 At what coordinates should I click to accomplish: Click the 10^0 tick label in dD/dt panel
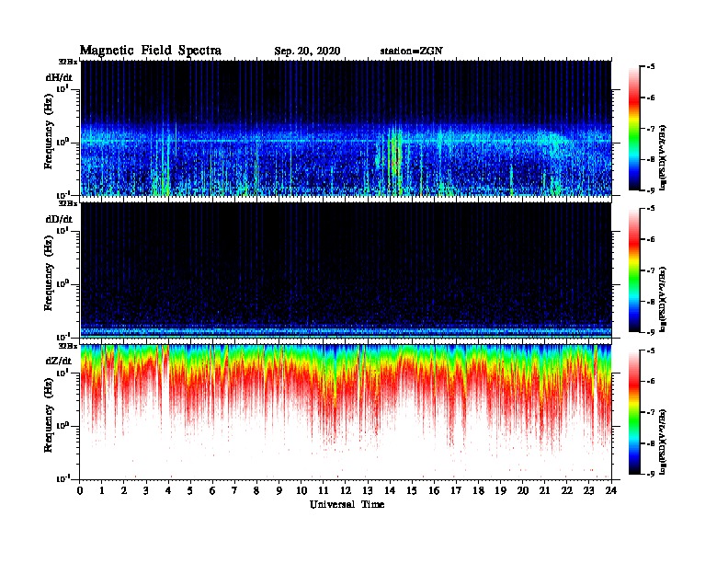click(63, 283)
